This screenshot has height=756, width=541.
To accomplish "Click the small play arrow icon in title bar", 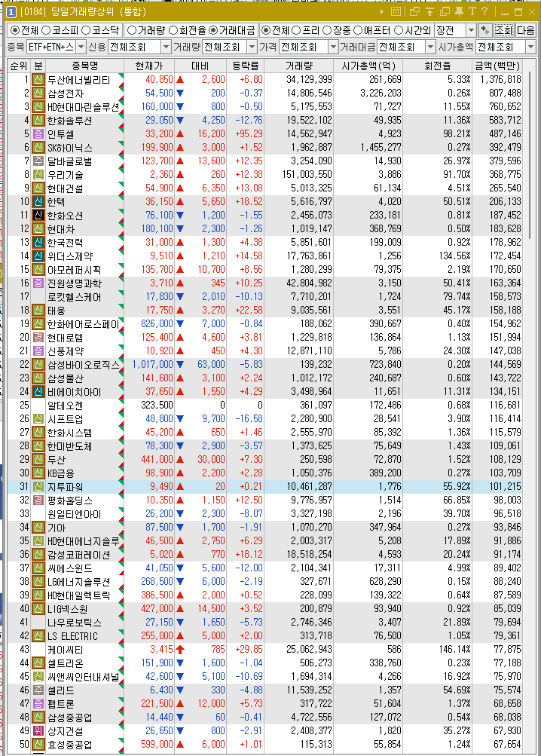I will (382, 11).
